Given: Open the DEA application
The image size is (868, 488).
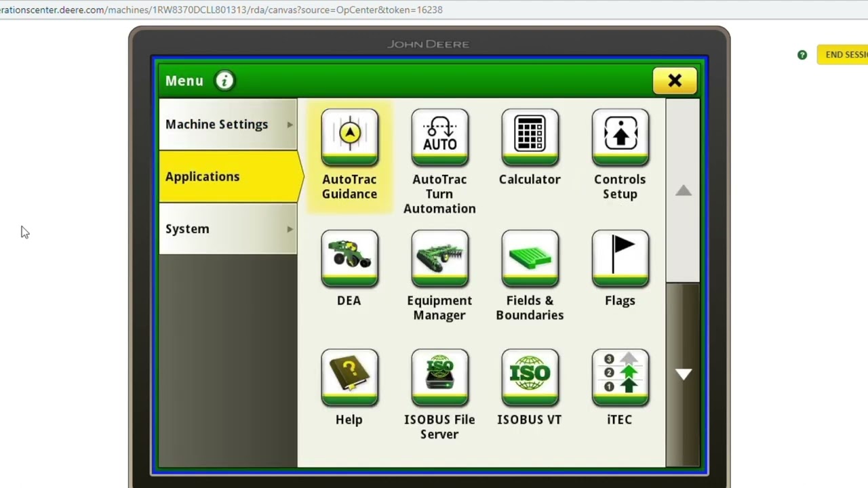Looking at the screenshot, I should click(349, 259).
